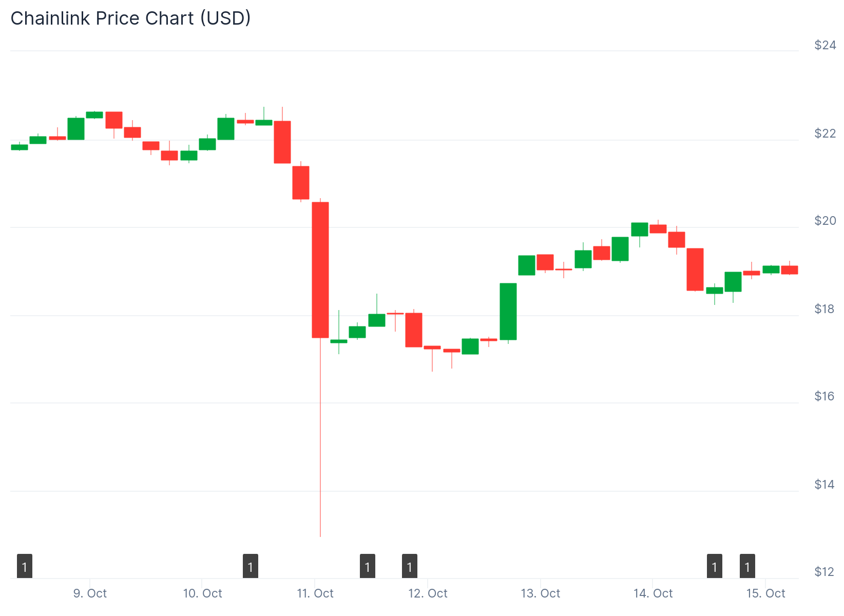This screenshot has height=616, width=844.
Task: Open event marker between 10 and 11 Oct
Action: point(250,566)
